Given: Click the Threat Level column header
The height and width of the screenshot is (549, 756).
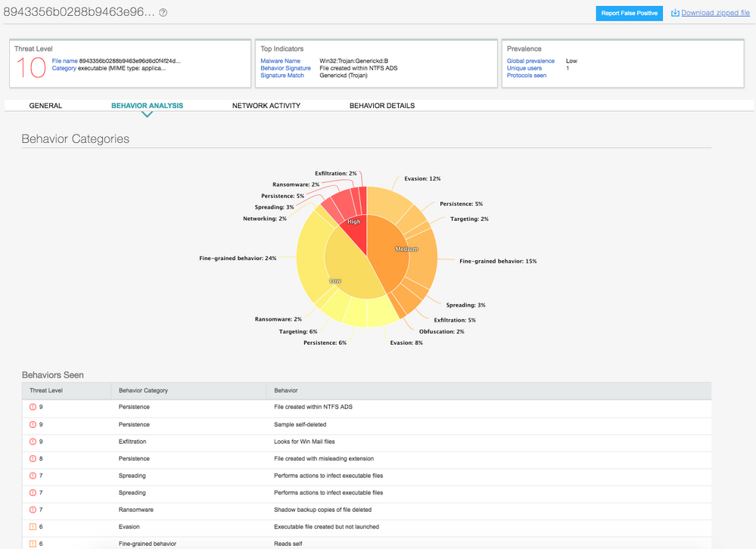Looking at the screenshot, I should click(x=46, y=391).
